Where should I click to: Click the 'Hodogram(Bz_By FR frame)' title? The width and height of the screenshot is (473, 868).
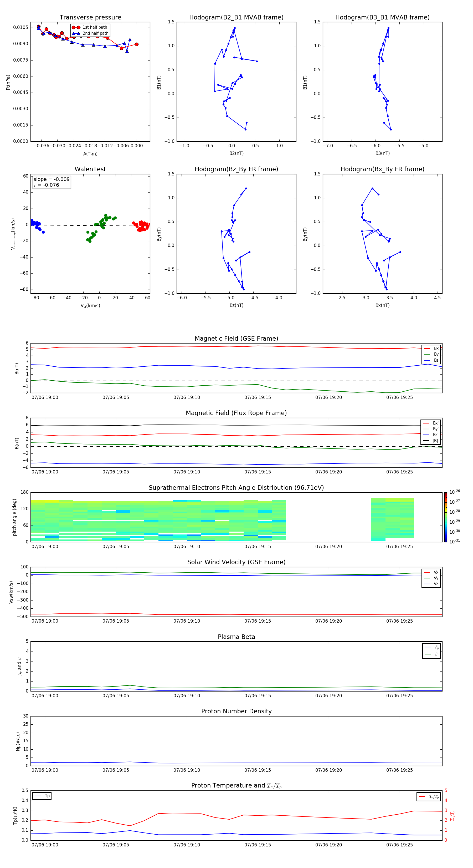(x=236, y=169)
